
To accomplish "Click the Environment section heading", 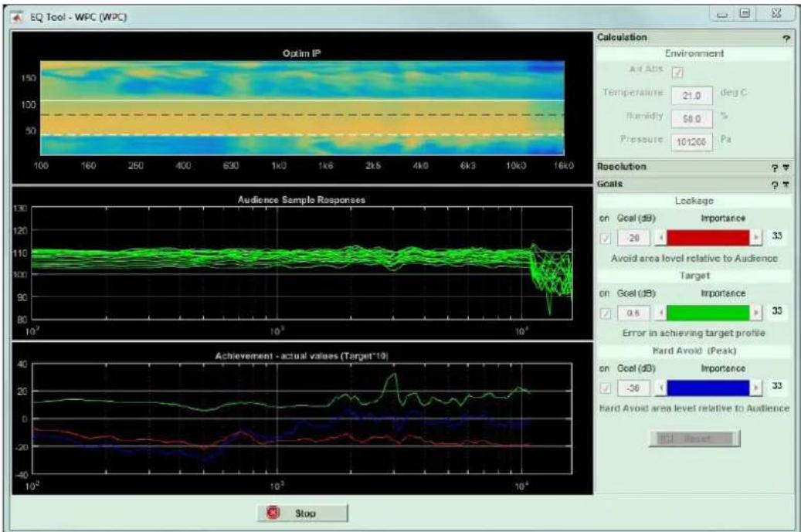I will [x=694, y=53].
